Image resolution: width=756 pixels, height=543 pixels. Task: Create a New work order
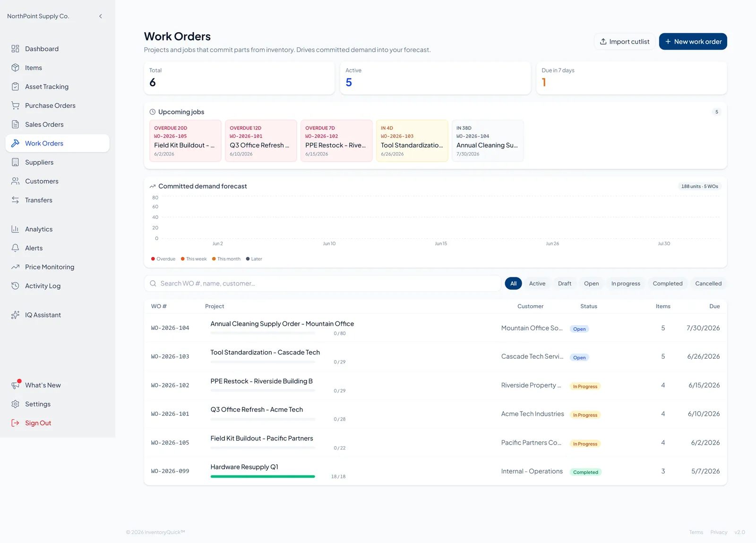point(693,42)
